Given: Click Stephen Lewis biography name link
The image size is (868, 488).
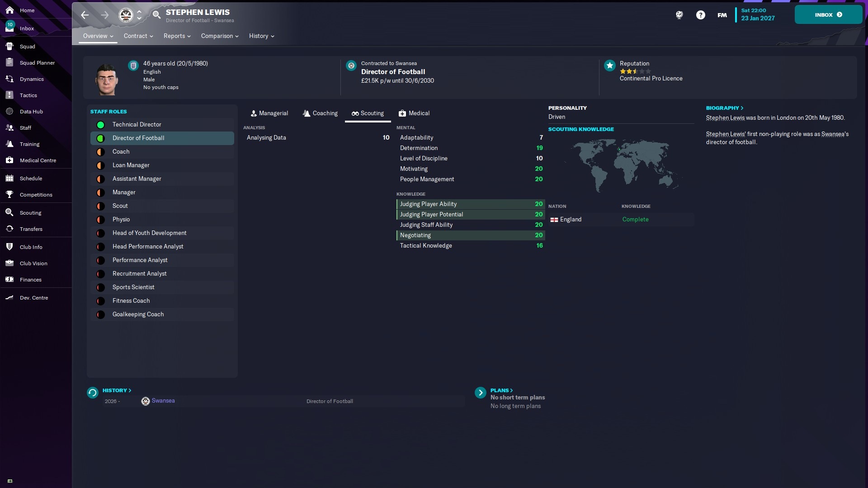Looking at the screenshot, I should (725, 117).
